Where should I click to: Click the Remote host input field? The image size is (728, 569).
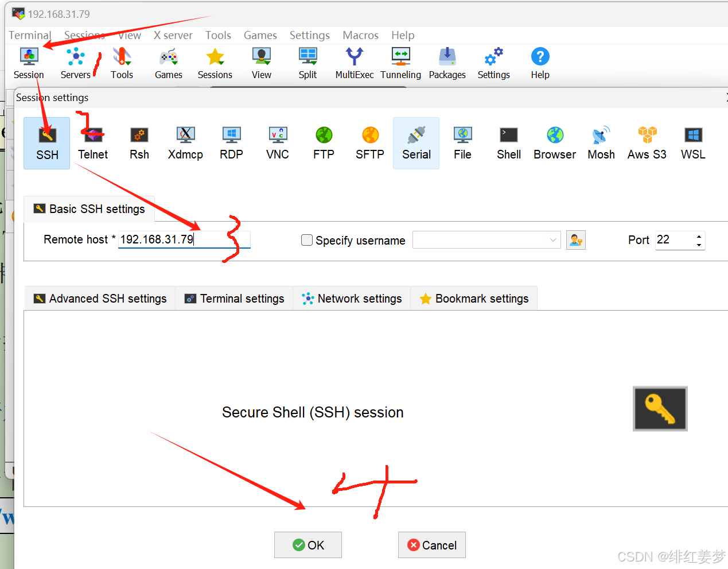click(x=184, y=239)
